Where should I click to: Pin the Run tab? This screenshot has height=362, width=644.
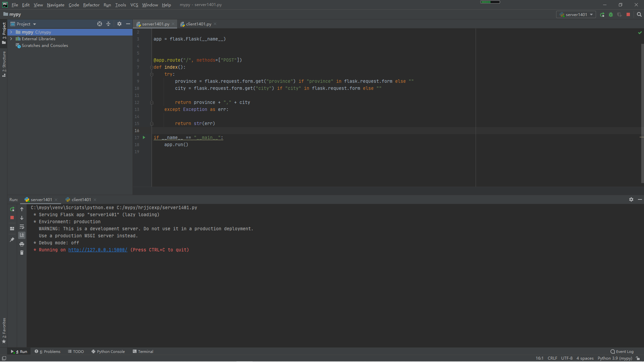tap(12, 240)
